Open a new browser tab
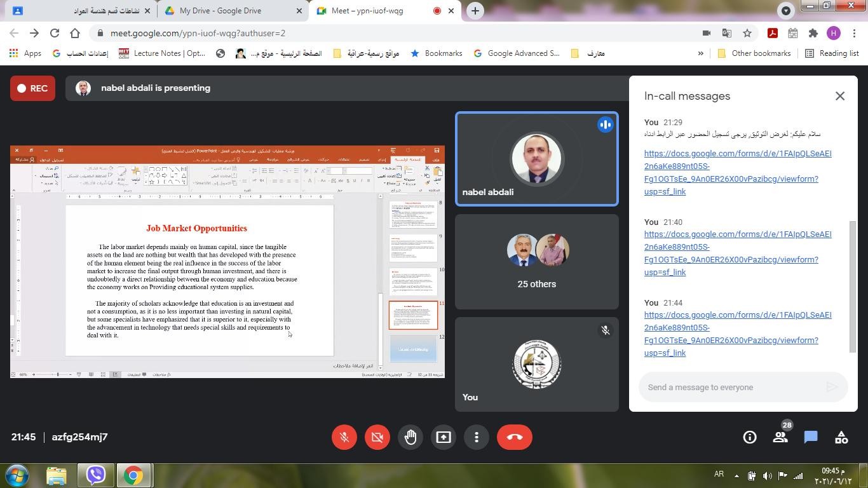Screen dimensions: 868x488 (475, 11)
